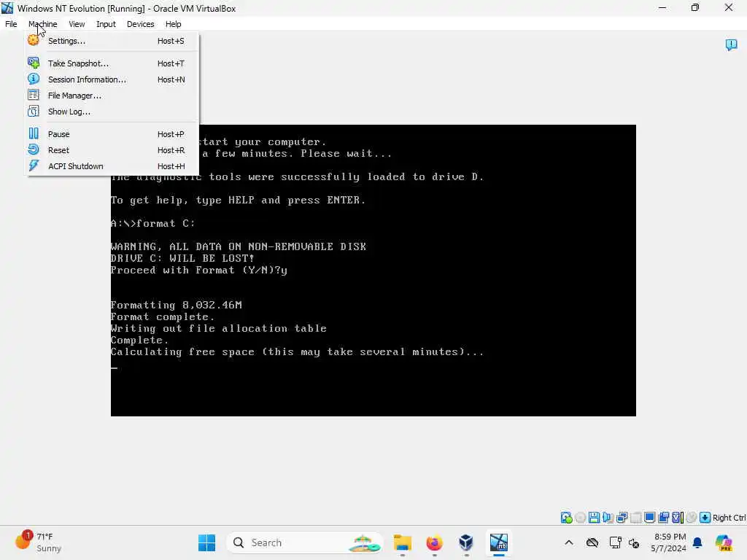Click the network display tray icon

(615, 542)
